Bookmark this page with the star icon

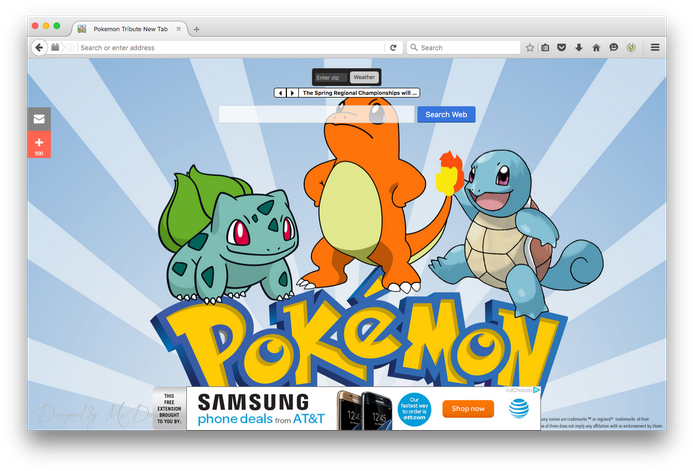pyautogui.click(x=529, y=47)
